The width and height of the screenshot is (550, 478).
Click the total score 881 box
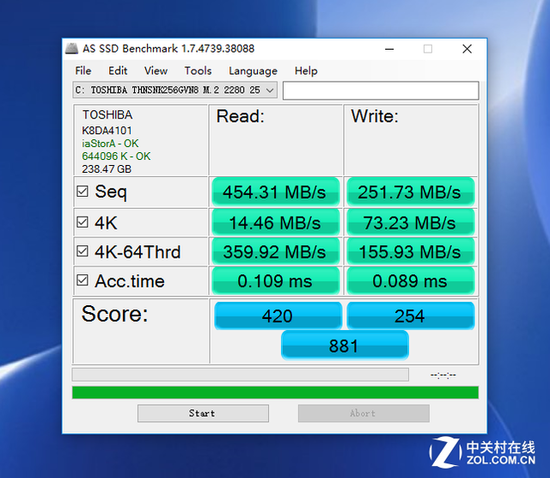point(344,345)
